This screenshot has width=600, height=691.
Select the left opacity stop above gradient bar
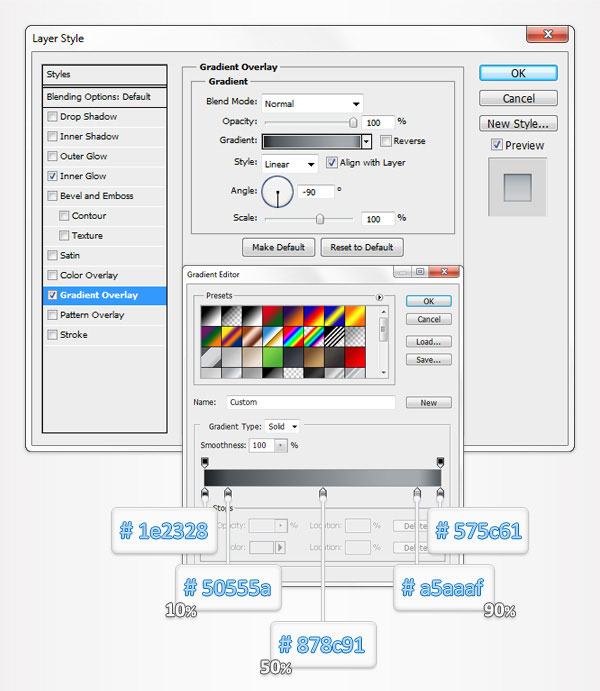(205, 462)
